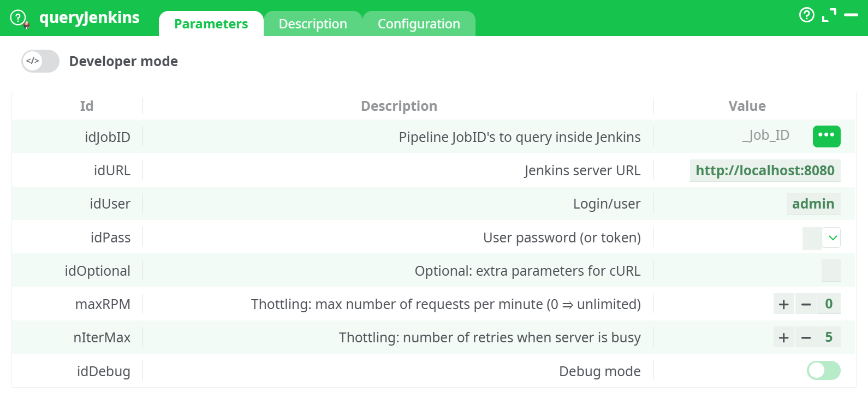Click 'number of retries when server is busy' description
The height and width of the screenshot is (398, 868).
pyautogui.click(x=490, y=337)
